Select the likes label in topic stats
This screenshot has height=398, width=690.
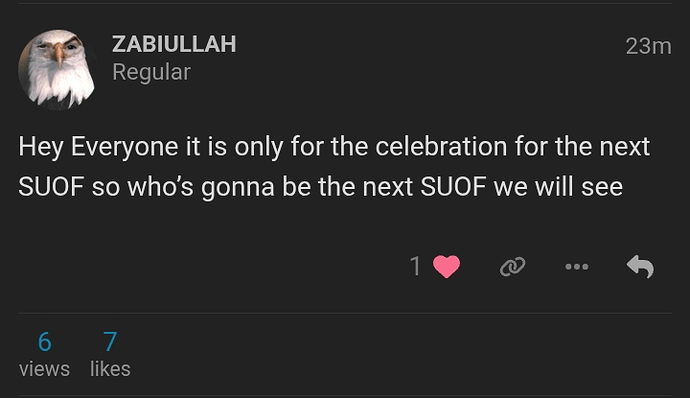tap(110, 369)
